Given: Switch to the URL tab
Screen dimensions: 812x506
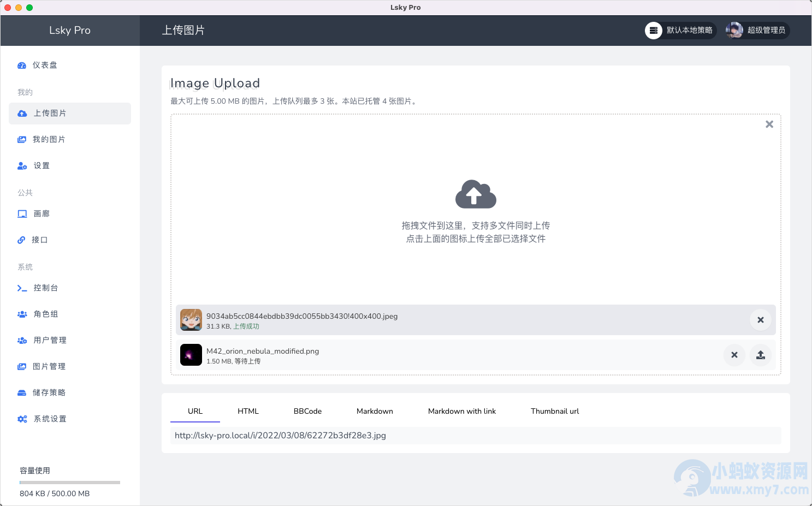Looking at the screenshot, I should click(195, 412).
